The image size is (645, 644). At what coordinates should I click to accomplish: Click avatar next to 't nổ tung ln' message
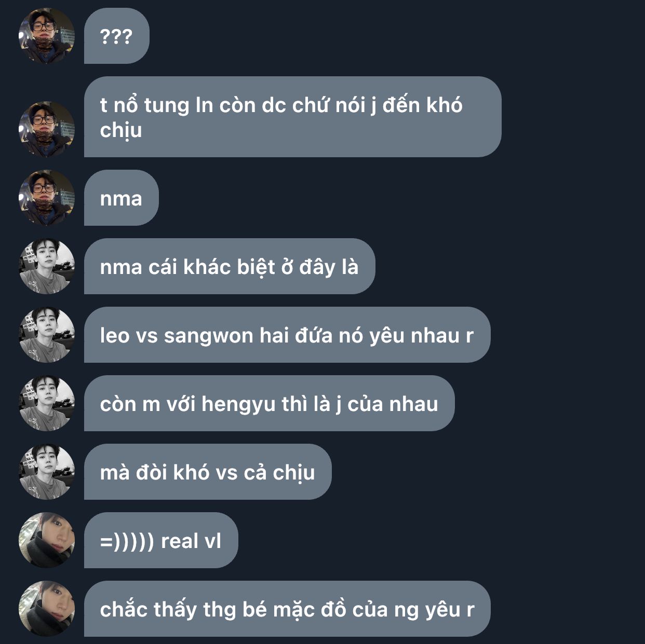point(47,129)
